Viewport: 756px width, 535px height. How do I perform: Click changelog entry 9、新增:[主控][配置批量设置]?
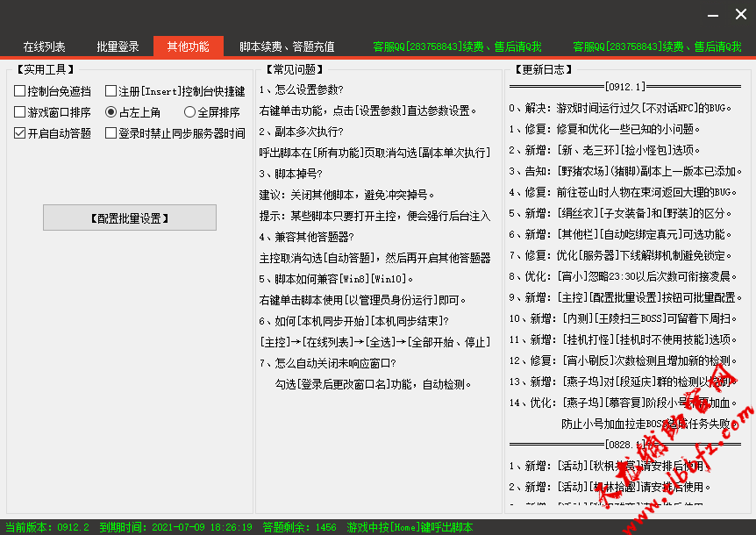626,297
